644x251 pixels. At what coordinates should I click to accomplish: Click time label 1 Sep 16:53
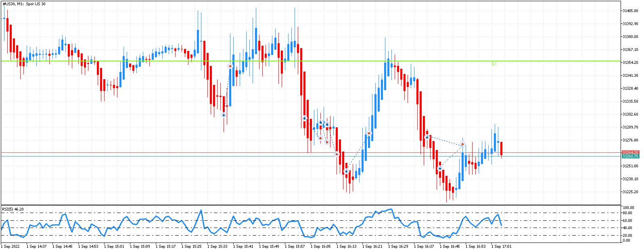pyautogui.click(x=476, y=247)
